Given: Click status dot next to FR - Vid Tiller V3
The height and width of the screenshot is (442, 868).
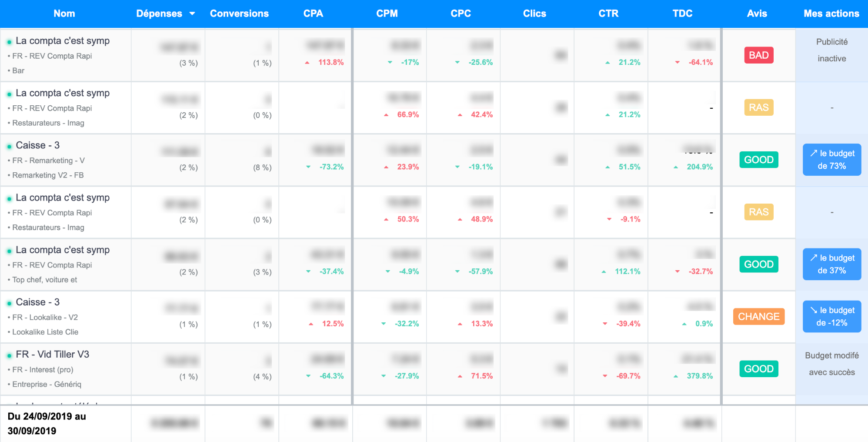Looking at the screenshot, I should 9,355.
